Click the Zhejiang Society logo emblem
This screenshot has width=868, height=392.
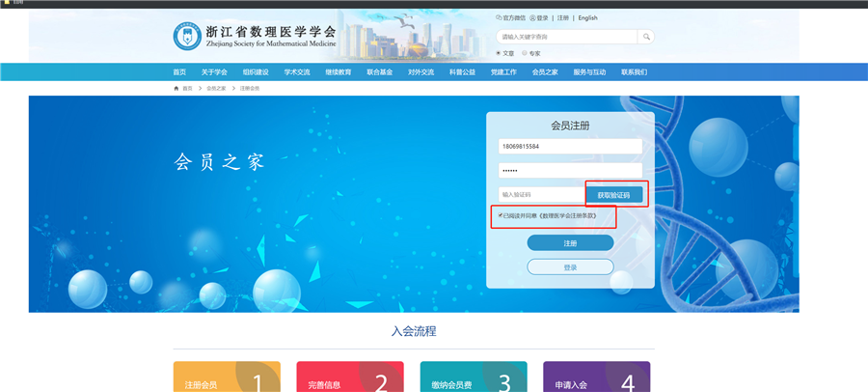[187, 38]
